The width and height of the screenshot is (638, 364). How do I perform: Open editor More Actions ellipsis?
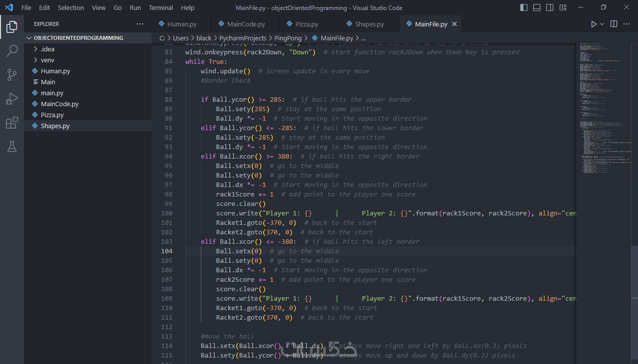pyautogui.click(x=626, y=24)
